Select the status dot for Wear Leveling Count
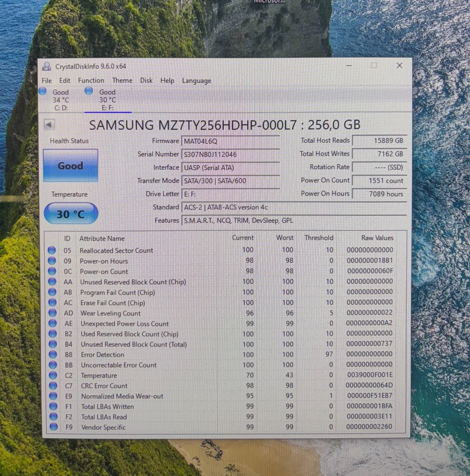This screenshot has width=470, height=476. point(52,313)
